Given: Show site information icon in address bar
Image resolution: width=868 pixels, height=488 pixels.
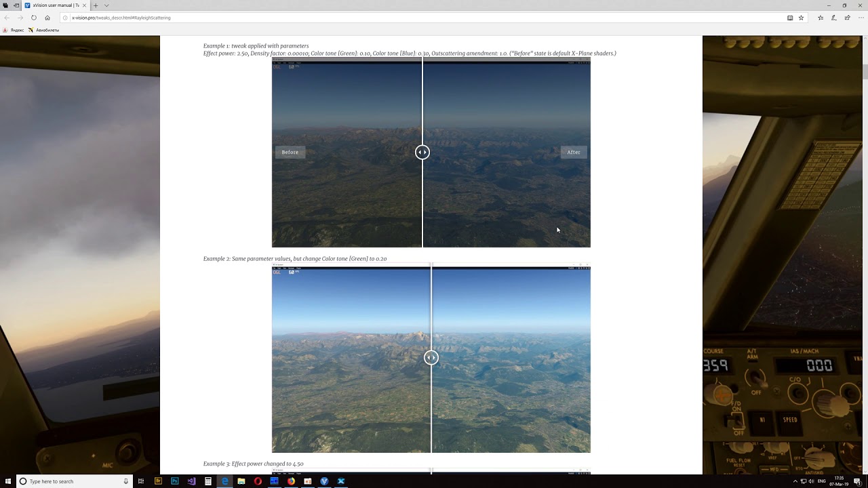Looking at the screenshot, I should (x=66, y=18).
